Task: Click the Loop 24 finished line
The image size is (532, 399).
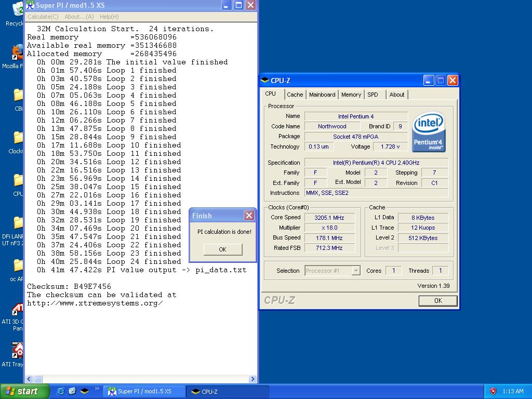Action: [109, 262]
